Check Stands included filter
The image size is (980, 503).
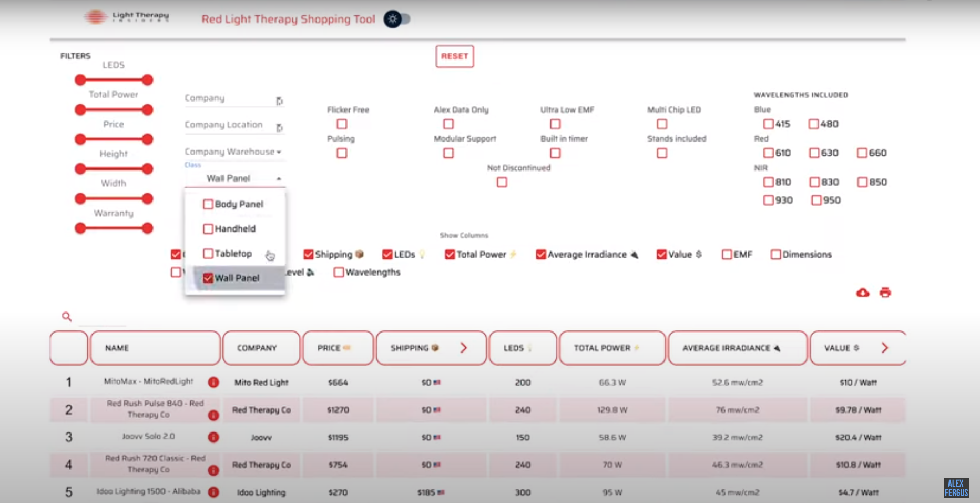coord(662,153)
